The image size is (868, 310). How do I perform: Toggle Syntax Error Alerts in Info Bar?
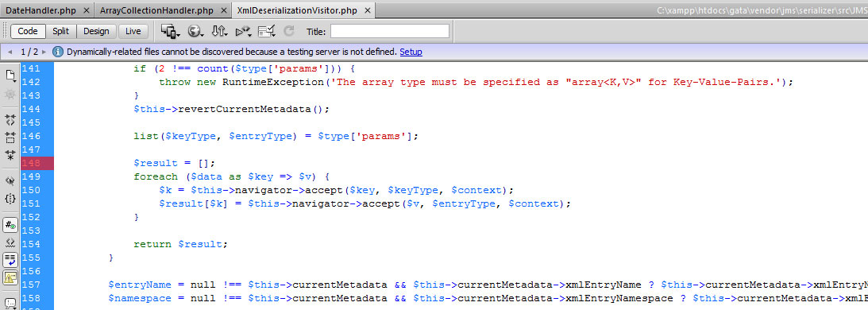coord(10,277)
